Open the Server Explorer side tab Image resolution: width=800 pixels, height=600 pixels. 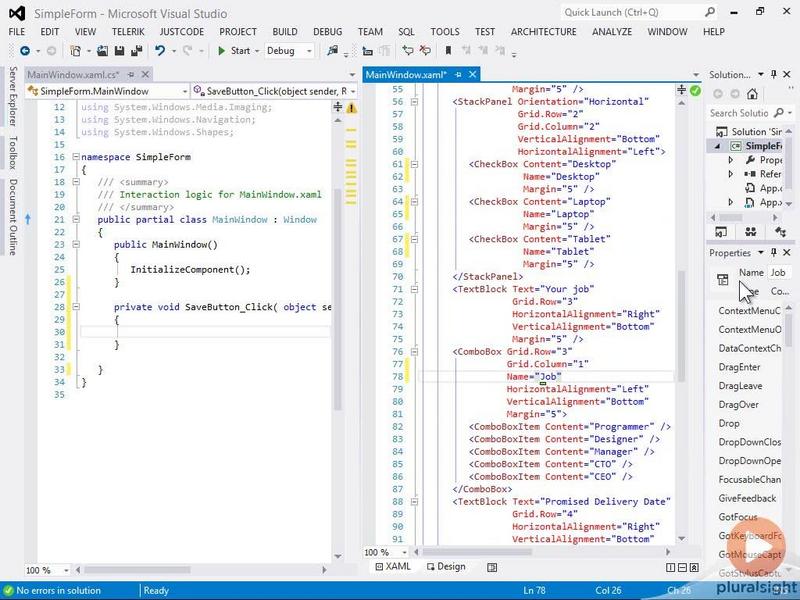pos(13,96)
